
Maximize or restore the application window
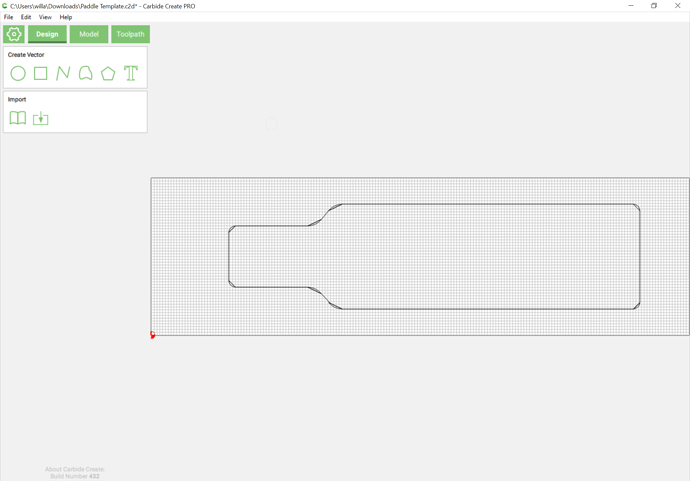654,6
